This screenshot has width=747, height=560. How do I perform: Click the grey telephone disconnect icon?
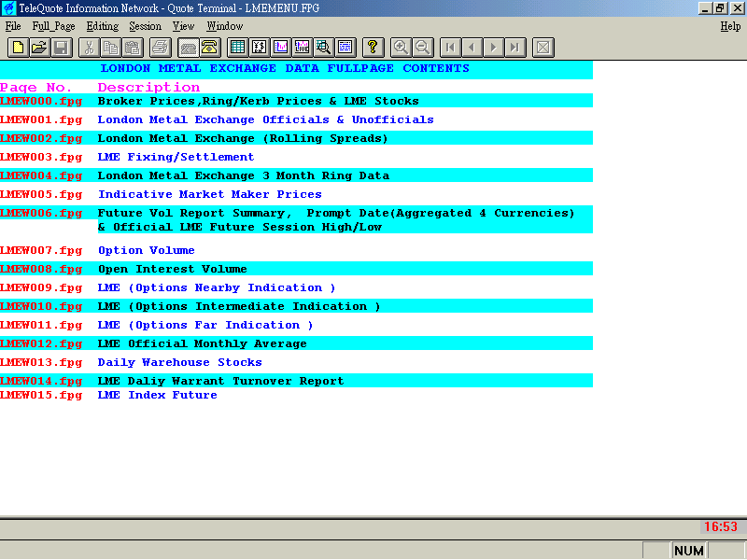coord(188,48)
